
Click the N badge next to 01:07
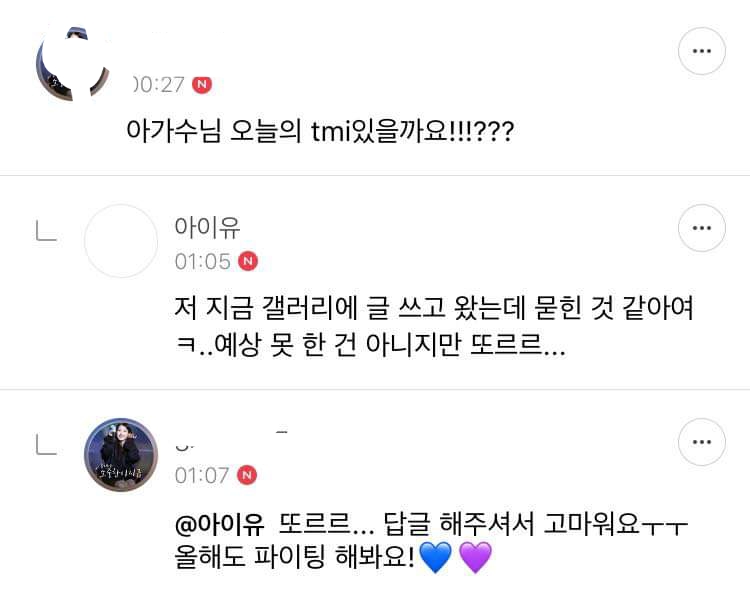(x=248, y=475)
